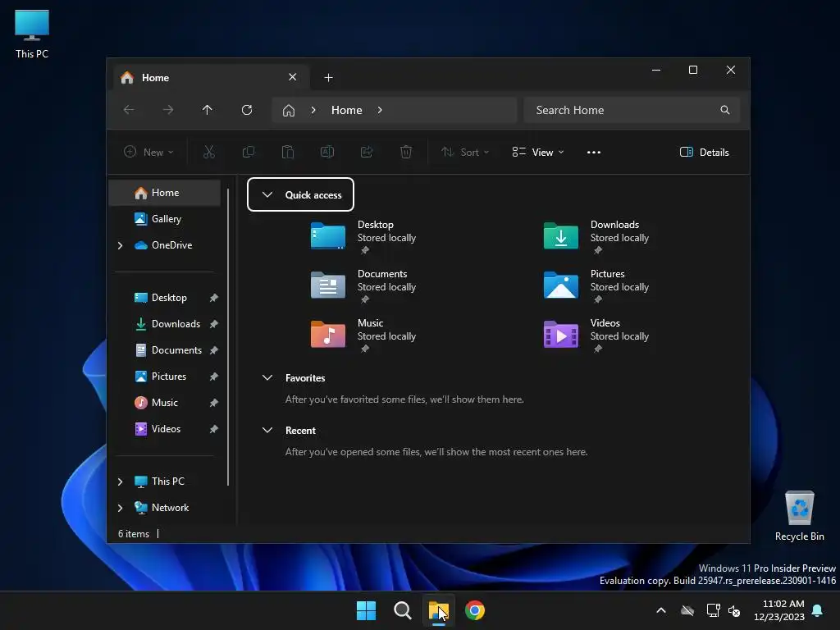
Task: Click the OneDrive tray icon
Action: 687,610
